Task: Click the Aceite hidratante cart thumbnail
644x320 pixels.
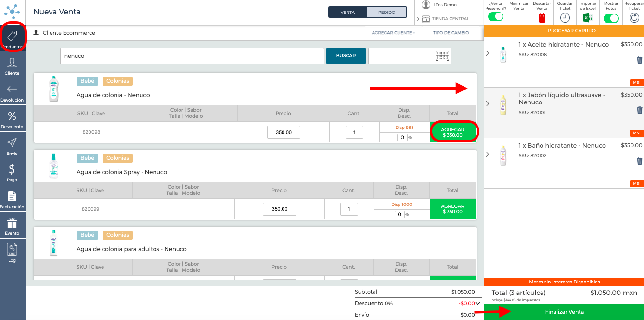Action: click(x=503, y=54)
